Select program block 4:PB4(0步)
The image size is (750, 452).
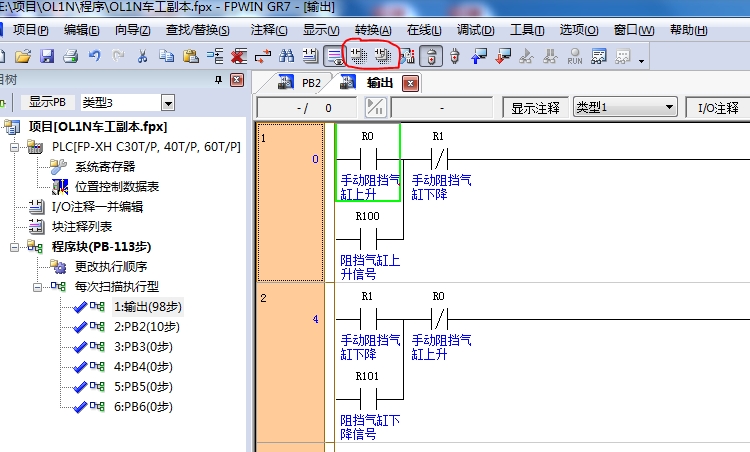pos(143,367)
